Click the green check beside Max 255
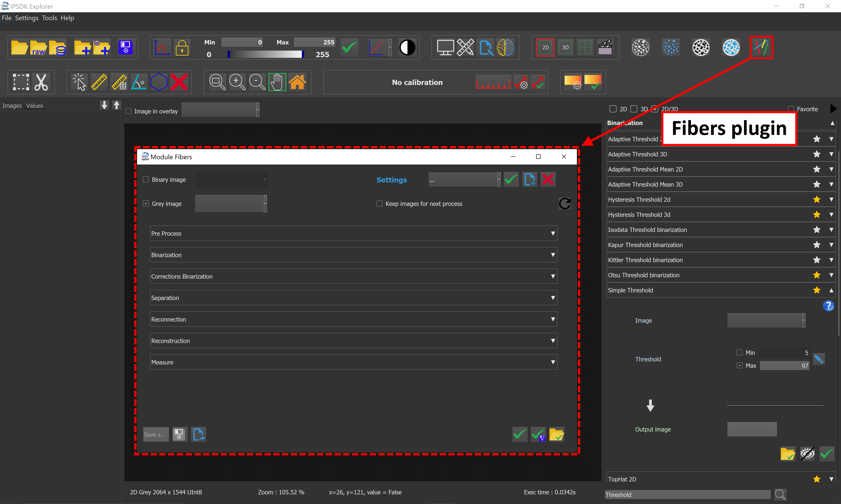Screen dimensions: 841x504 [x=349, y=48]
